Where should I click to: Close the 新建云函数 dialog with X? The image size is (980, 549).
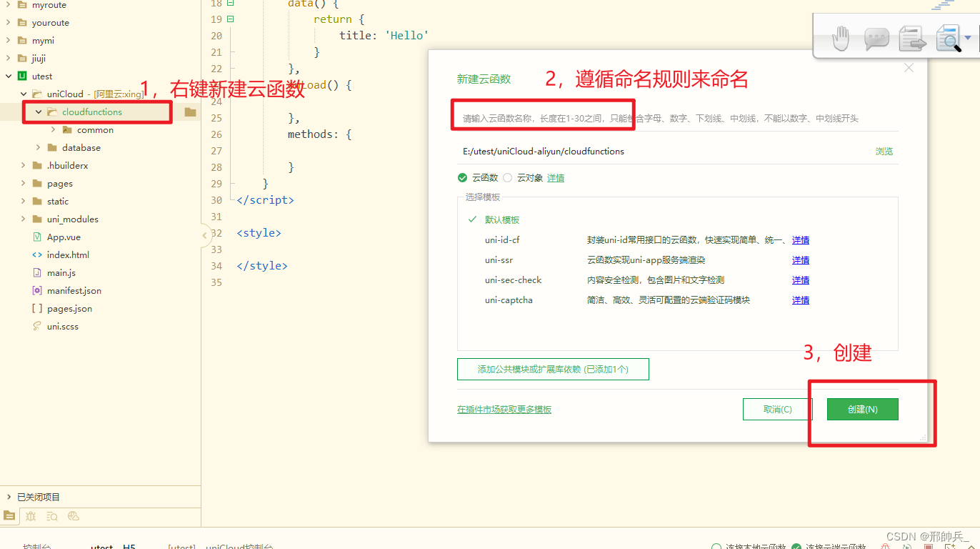tap(909, 68)
